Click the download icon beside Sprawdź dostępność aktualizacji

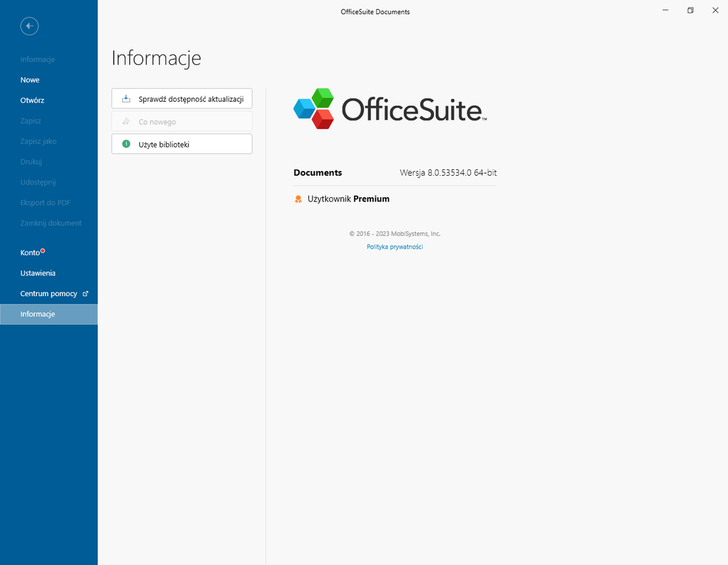[126, 99]
